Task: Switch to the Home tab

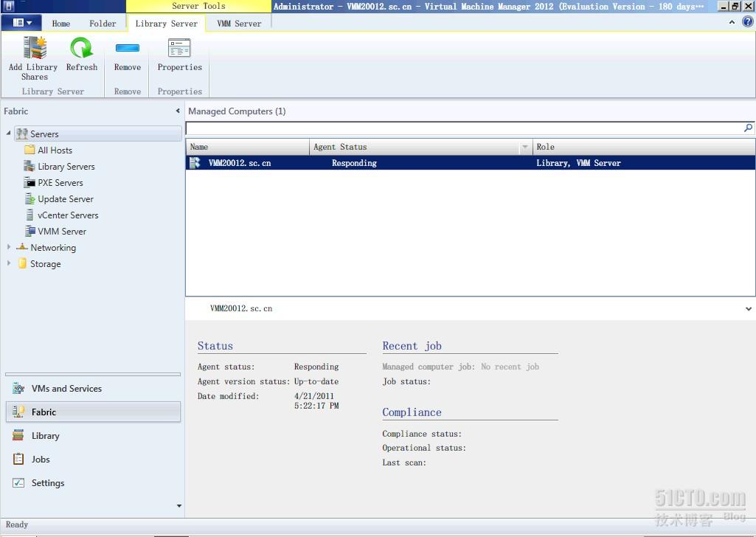Action: point(60,23)
